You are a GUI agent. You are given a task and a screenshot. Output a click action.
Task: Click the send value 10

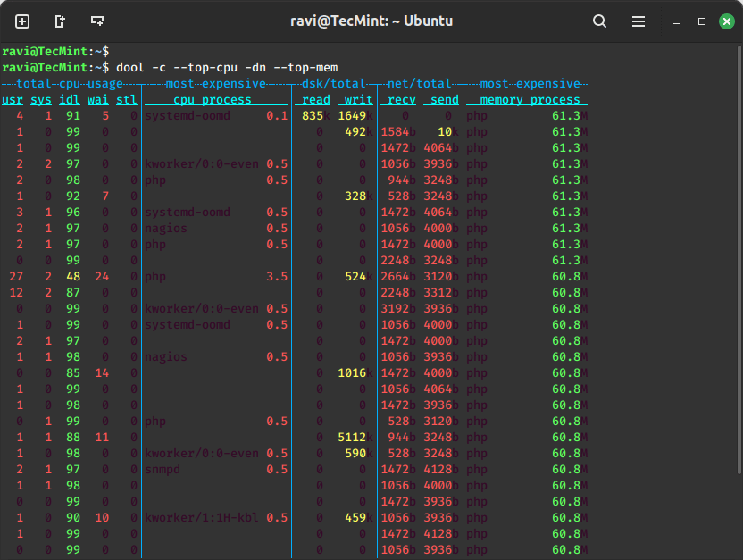tap(445, 131)
